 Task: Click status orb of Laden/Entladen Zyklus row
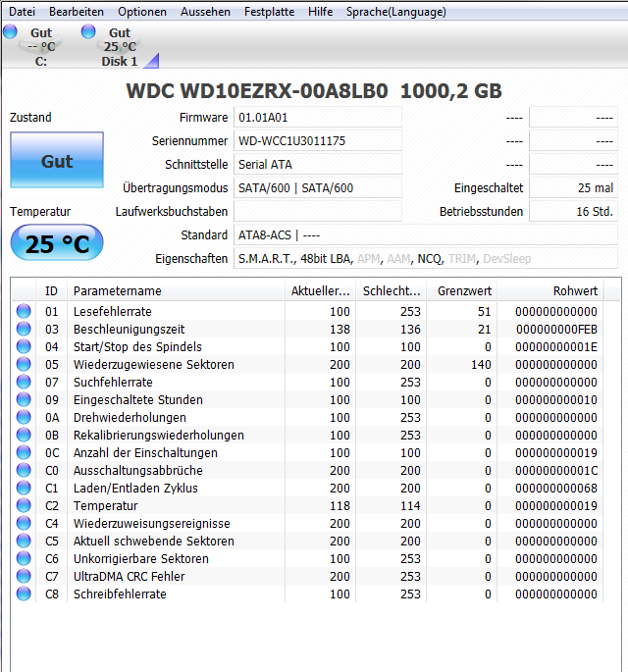(x=24, y=488)
